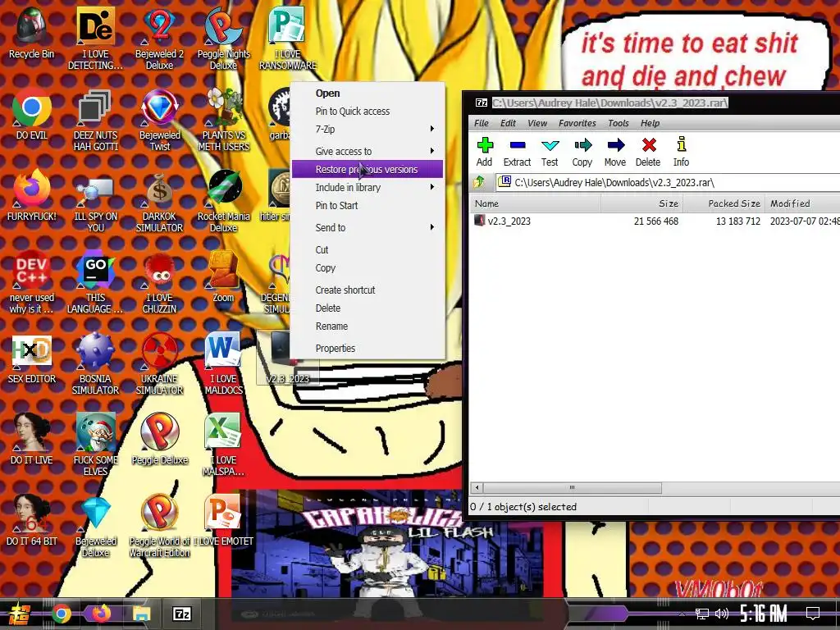Image resolution: width=840 pixels, height=630 pixels.
Task: Select the Bejeweled Twist desktop icon
Action: pos(160,120)
